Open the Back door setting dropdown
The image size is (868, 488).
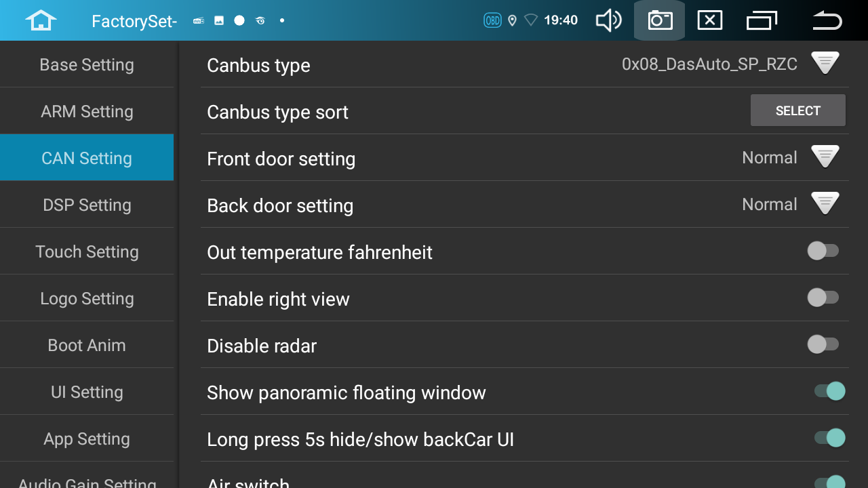pyautogui.click(x=825, y=203)
